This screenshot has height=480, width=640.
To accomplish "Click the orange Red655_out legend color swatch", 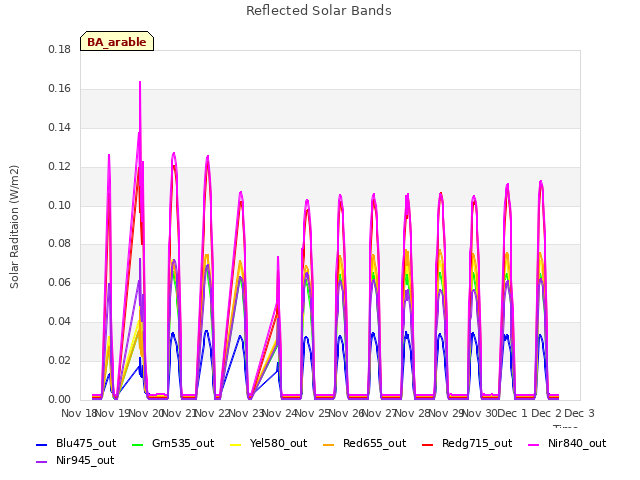I will [329, 444].
